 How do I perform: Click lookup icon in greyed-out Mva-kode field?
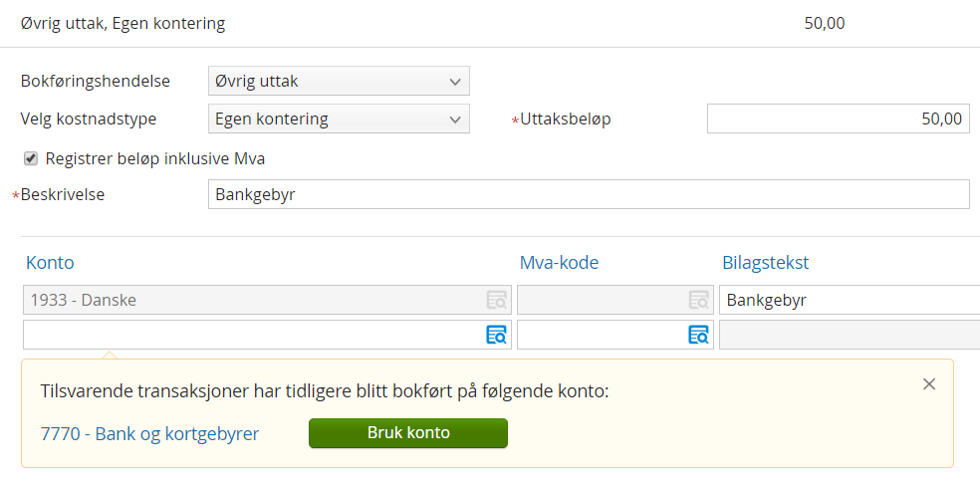[x=699, y=300]
